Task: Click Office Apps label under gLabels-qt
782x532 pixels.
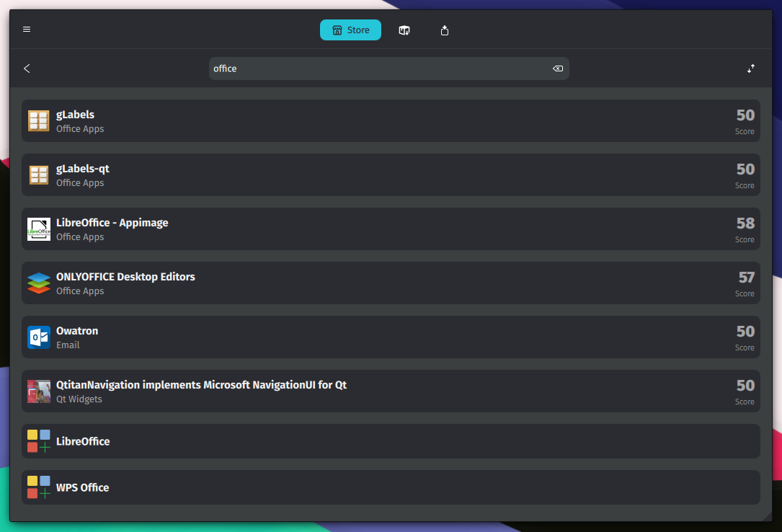Action: pos(80,183)
